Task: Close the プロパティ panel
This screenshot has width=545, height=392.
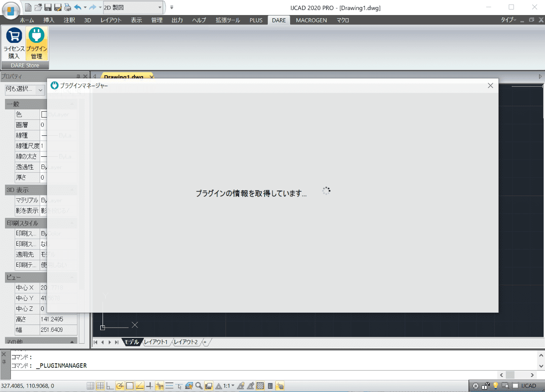Action: 85,76
